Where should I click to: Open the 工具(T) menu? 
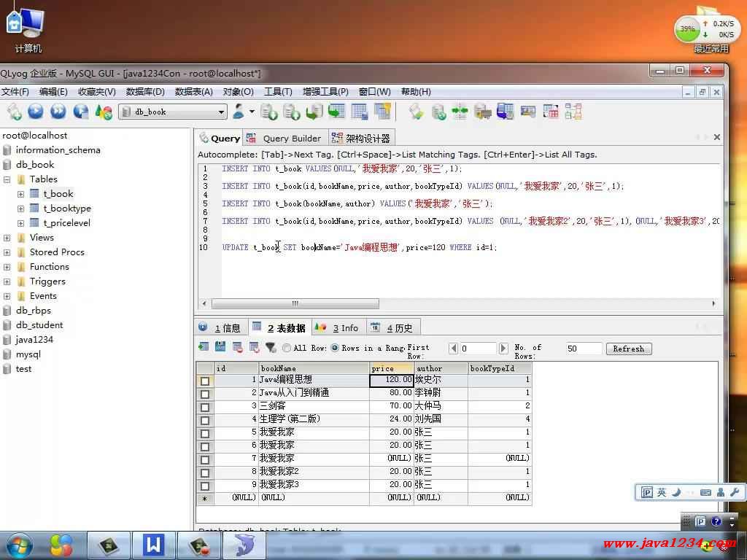pos(278,91)
